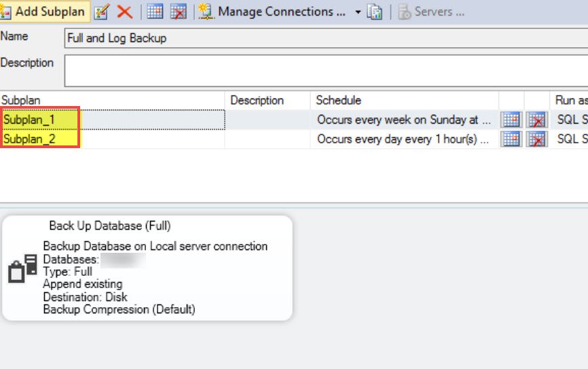Click Subplan_2 description cell
The width and height of the screenshot is (588, 369).
click(x=268, y=139)
